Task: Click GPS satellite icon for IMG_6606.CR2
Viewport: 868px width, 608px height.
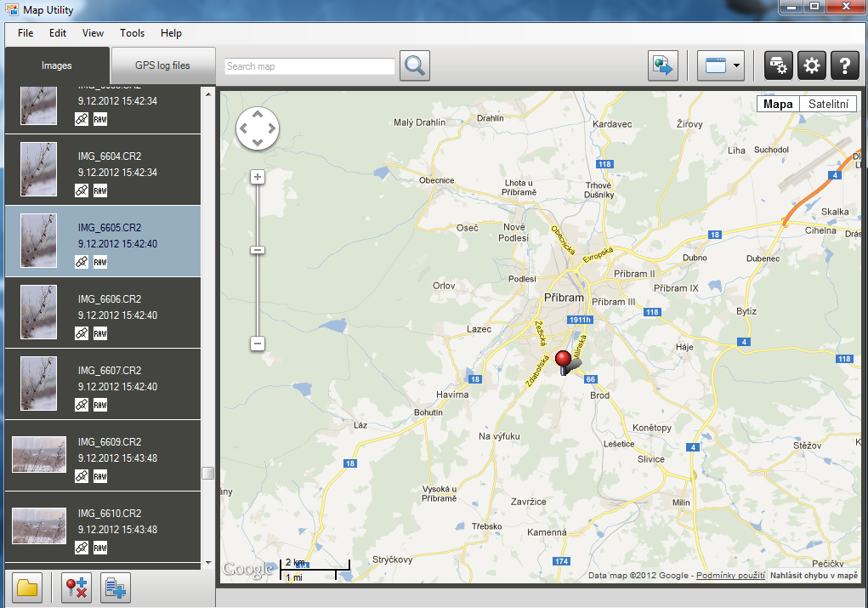Action: point(82,333)
